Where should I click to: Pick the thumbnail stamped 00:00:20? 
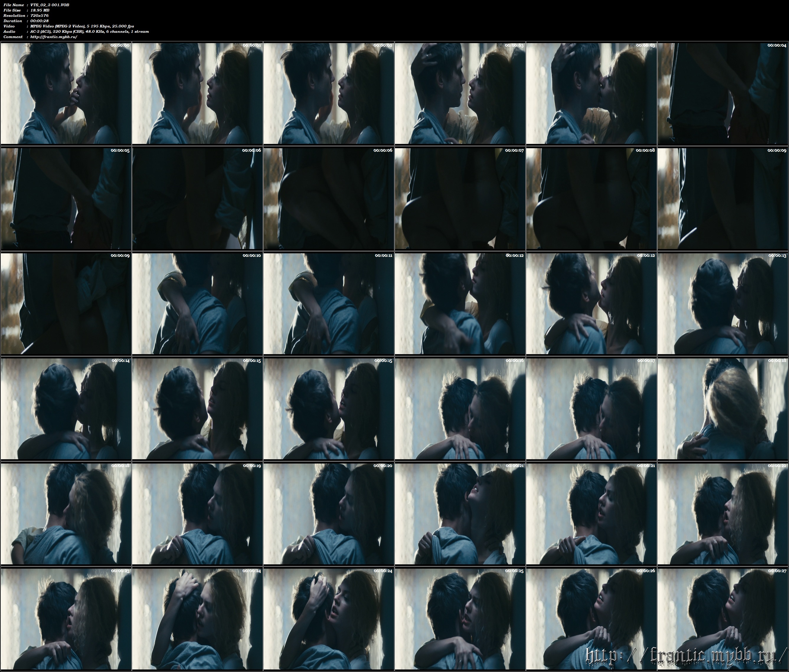click(x=329, y=513)
